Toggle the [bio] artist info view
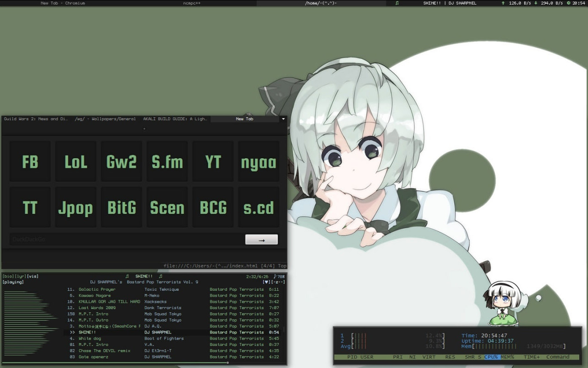 pos(8,276)
